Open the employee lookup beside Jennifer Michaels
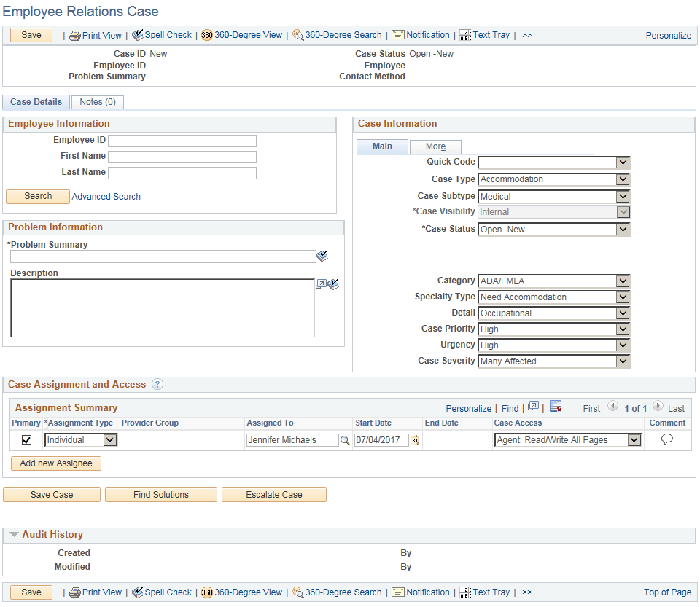This screenshot has width=700, height=607. coord(345,440)
